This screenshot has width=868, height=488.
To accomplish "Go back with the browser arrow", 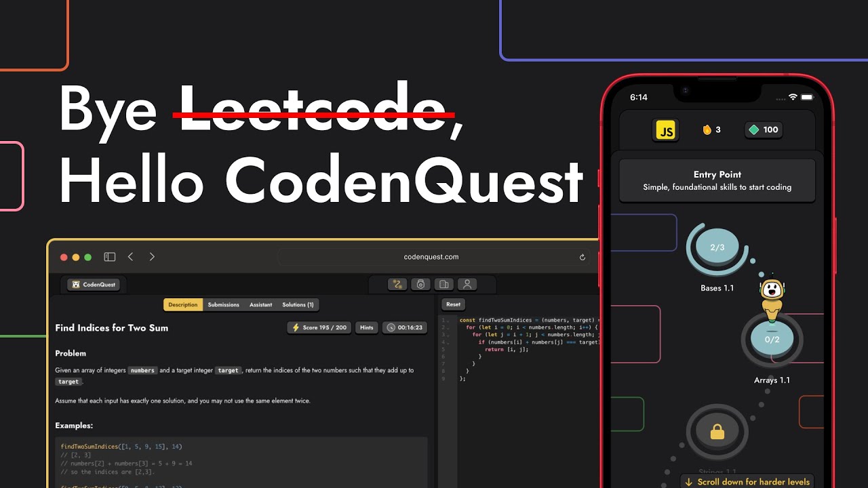I will pos(130,257).
